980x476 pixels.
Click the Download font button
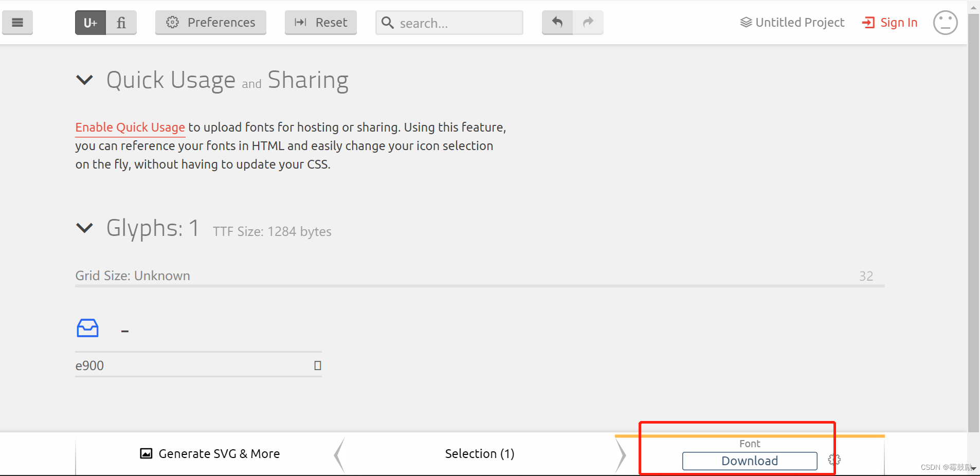[x=750, y=461]
